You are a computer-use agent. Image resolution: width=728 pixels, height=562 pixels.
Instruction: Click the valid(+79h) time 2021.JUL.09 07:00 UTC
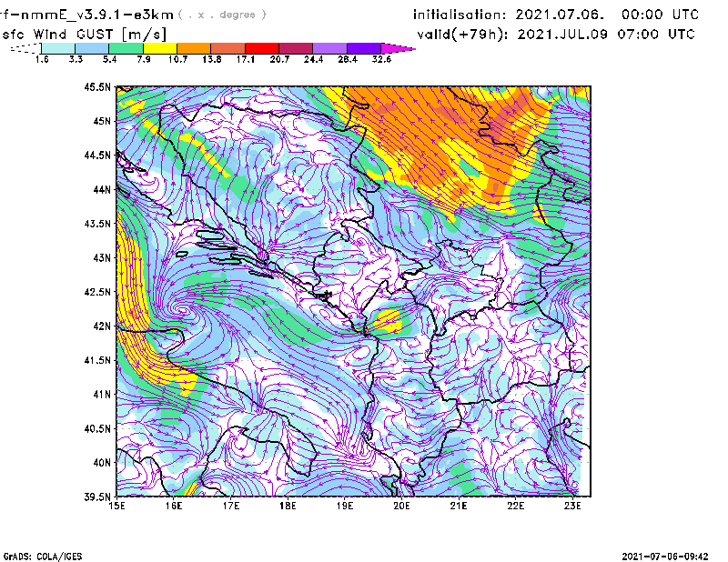coord(606,35)
